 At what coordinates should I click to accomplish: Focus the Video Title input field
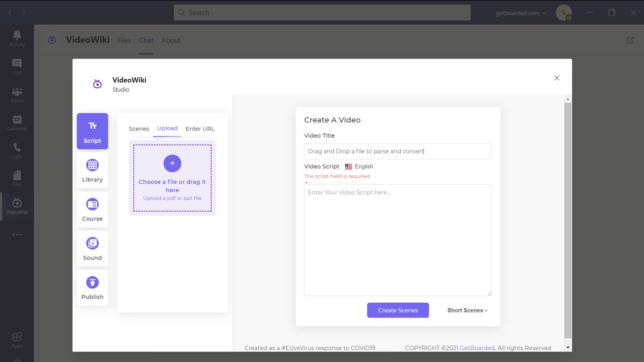(398, 151)
